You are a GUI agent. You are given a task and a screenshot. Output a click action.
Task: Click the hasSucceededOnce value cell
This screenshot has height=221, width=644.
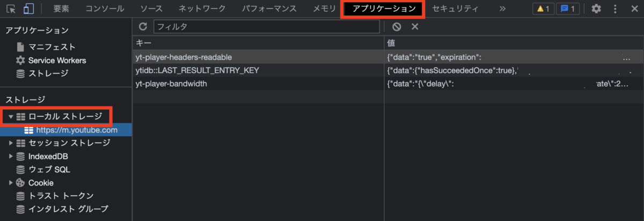pyautogui.click(x=514, y=70)
